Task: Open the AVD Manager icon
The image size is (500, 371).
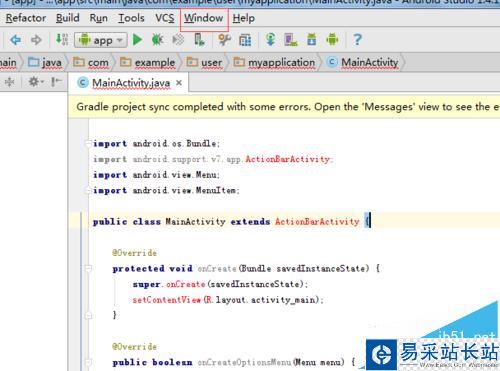Action: pyautogui.click(x=291, y=40)
